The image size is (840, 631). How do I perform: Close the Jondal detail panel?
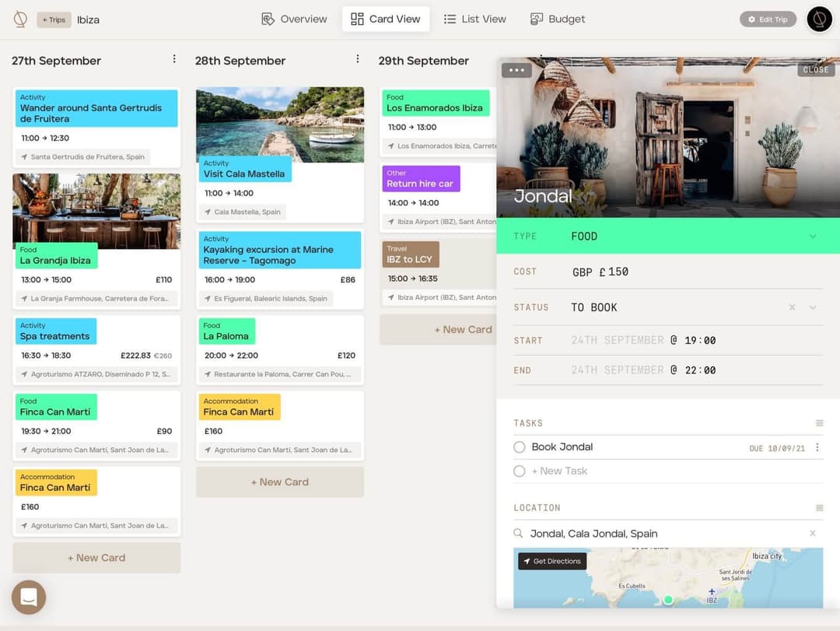(816, 70)
